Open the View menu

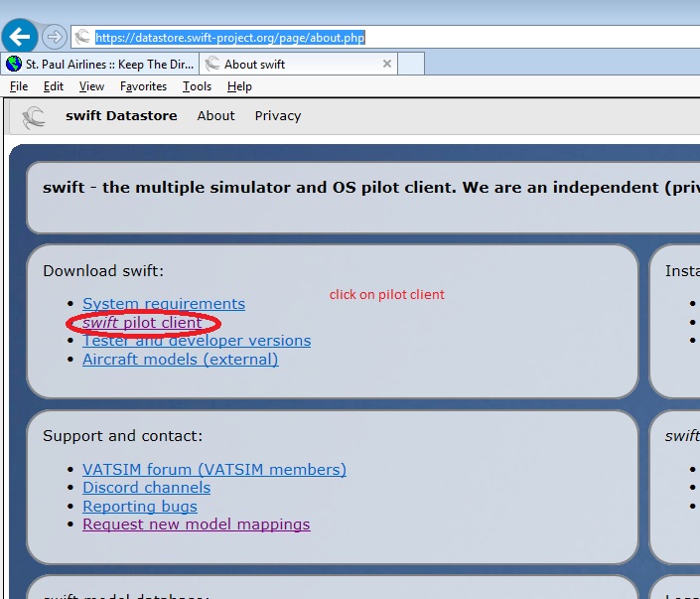[91, 86]
